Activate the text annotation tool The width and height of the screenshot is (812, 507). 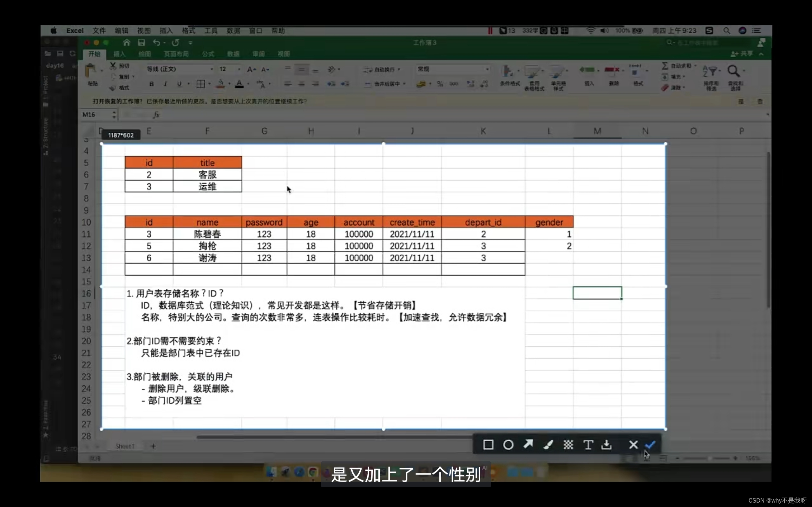588,445
